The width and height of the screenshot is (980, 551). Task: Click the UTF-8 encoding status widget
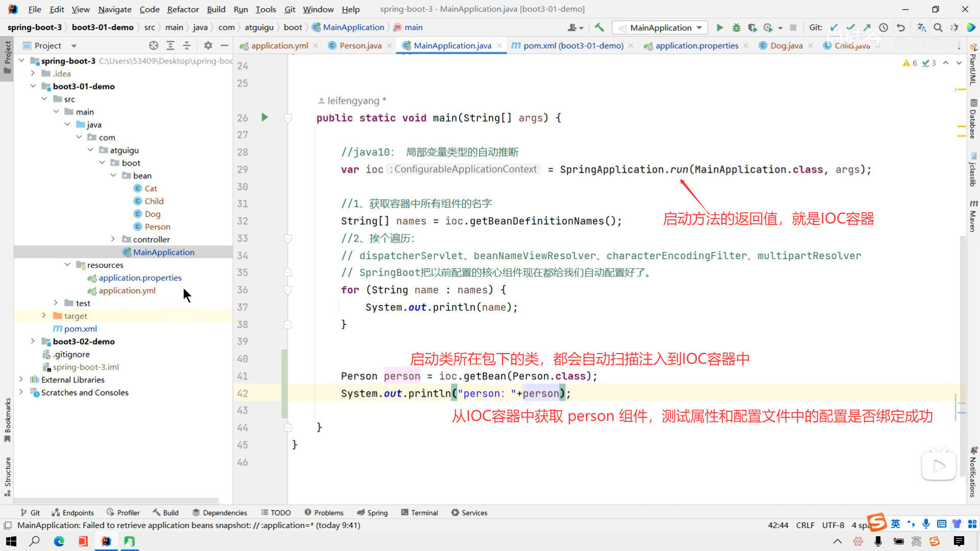833,525
